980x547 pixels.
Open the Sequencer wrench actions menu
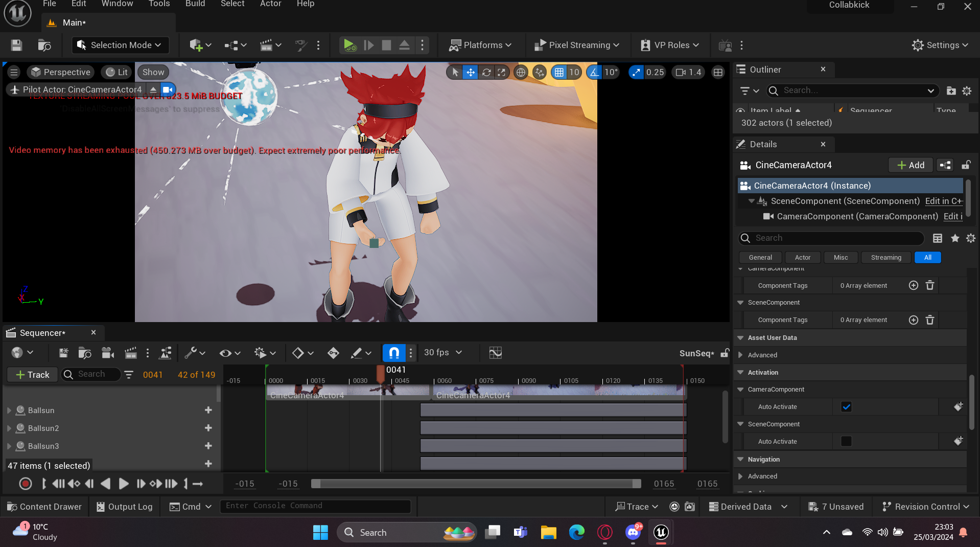195,353
